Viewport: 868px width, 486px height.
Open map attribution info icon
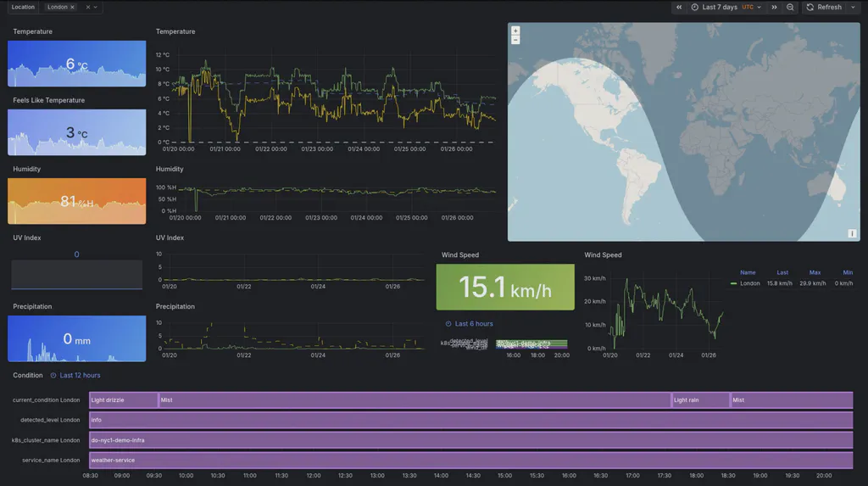click(852, 233)
